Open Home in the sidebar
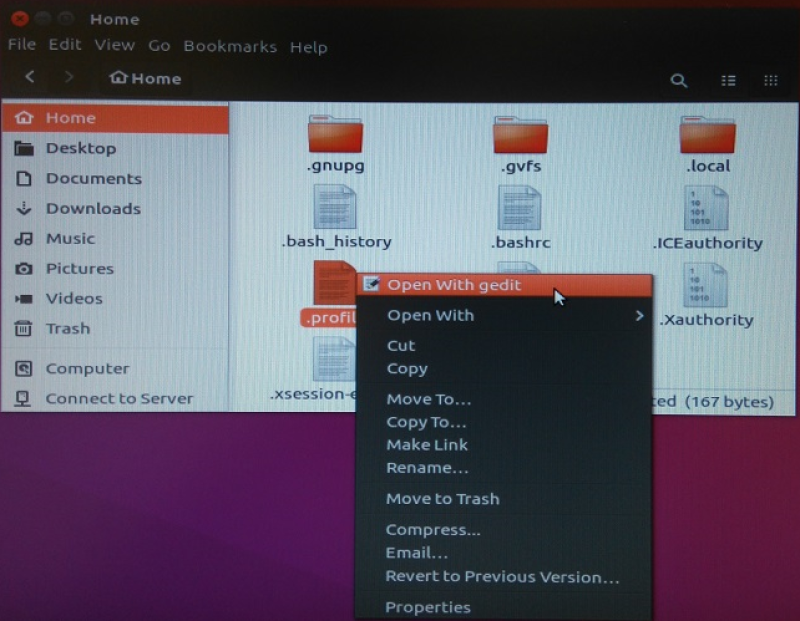800x621 pixels. (115, 118)
